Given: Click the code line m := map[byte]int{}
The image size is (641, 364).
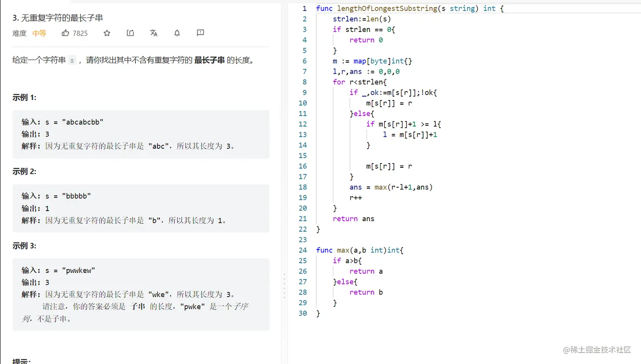Looking at the screenshot, I should point(372,61).
